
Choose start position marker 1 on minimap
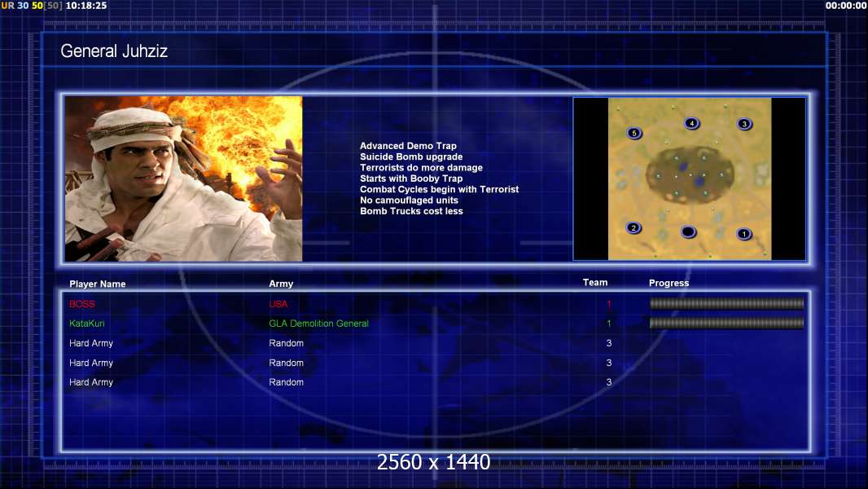(x=744, y=234)
